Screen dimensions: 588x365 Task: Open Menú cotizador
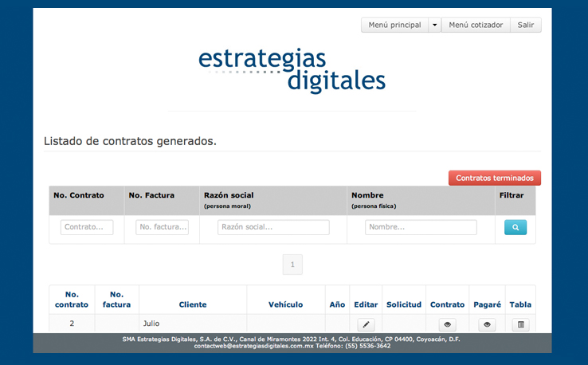pyautogui.click(x=476, y=26)
